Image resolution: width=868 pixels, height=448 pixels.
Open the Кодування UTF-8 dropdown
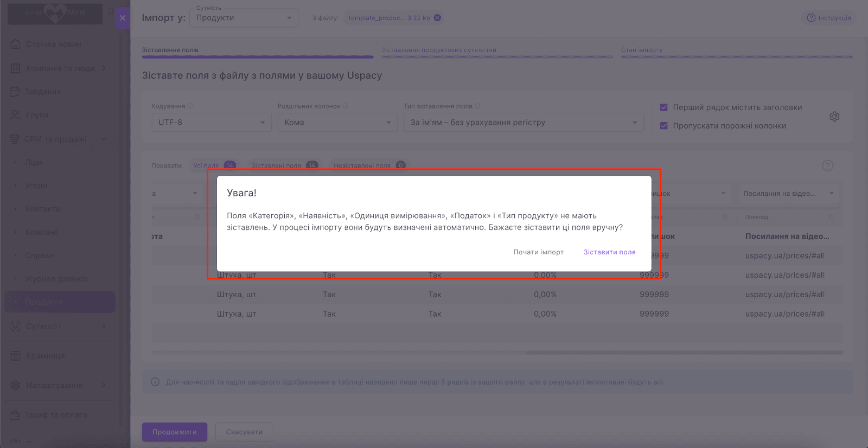212,123
